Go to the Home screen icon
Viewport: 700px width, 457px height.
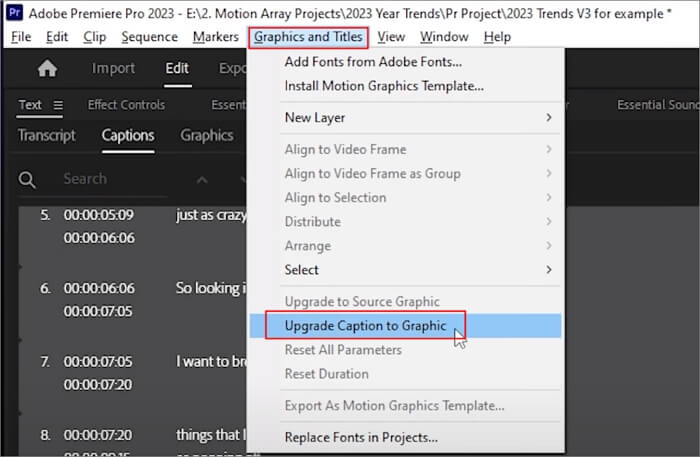pyautogui.click(x=46, y=70)
